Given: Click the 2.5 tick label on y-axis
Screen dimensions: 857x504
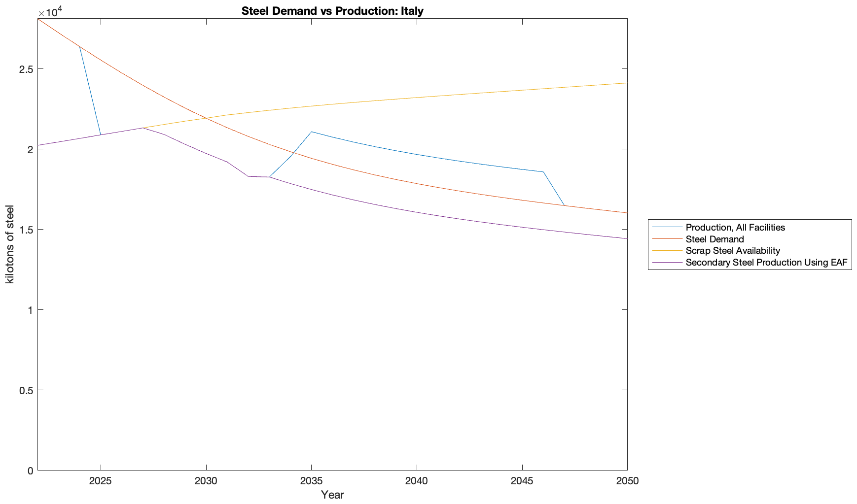Looking at the screenshot, I should click(26, 69).
